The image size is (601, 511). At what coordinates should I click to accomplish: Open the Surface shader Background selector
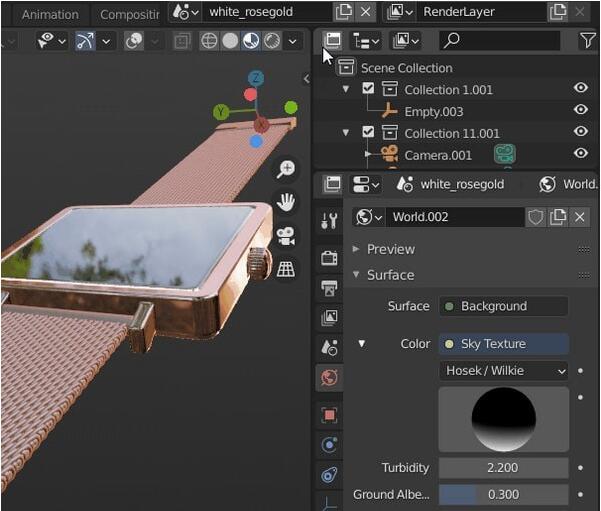coord(503,306)
